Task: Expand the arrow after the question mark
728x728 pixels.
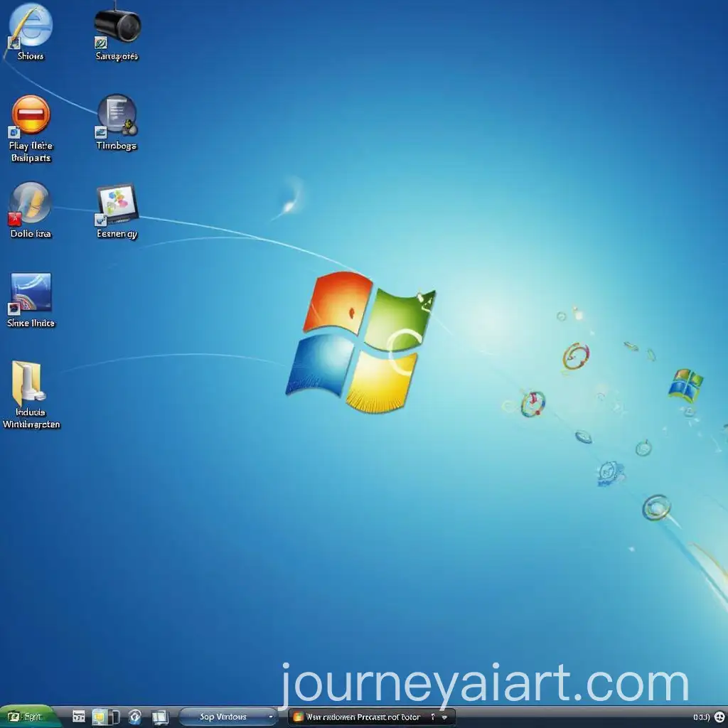Action: click(x=445, y=717)
